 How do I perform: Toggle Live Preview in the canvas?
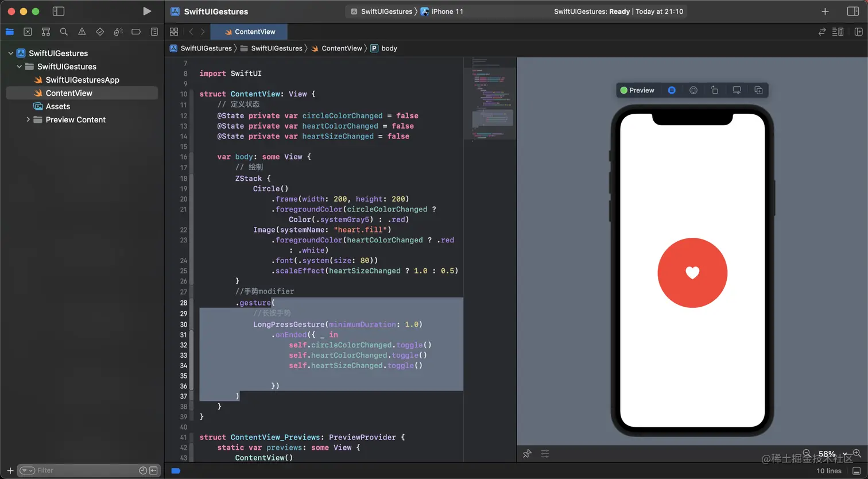672,90
